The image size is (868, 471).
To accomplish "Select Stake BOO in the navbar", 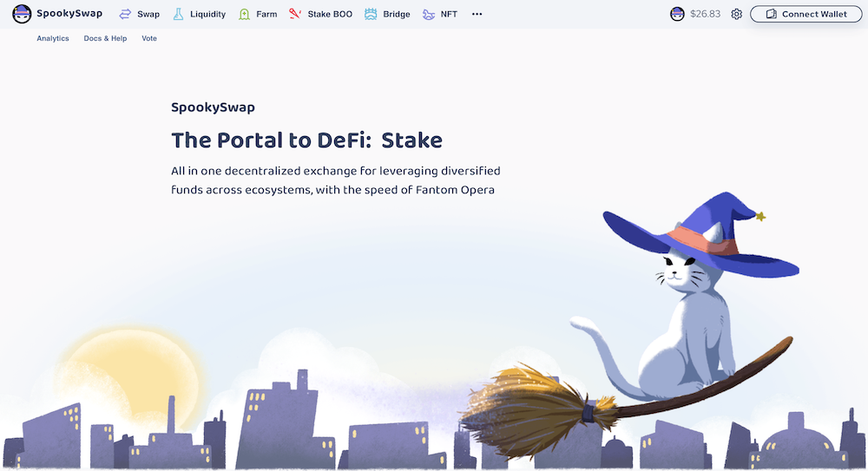I will 330,15.
